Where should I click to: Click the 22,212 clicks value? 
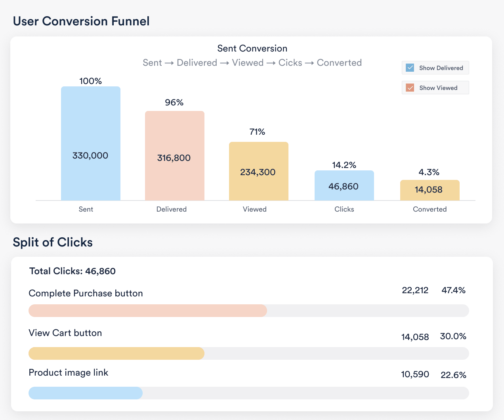[415, 290]
